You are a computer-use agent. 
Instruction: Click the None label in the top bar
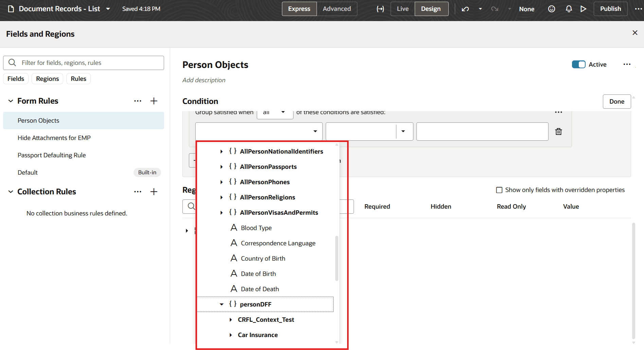click(526, 9)
